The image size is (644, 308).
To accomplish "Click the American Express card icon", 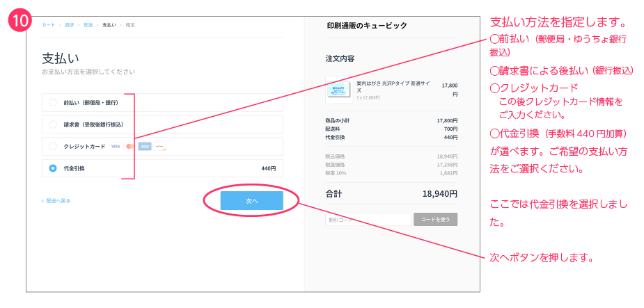I will [x=145, y=147].
